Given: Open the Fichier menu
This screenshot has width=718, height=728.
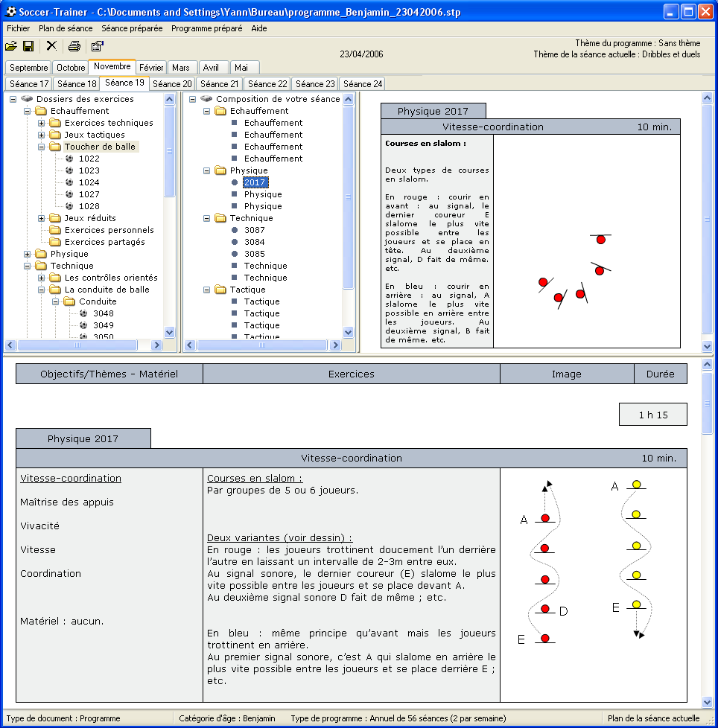Looking at the screenshot, I should pos(18,28).
